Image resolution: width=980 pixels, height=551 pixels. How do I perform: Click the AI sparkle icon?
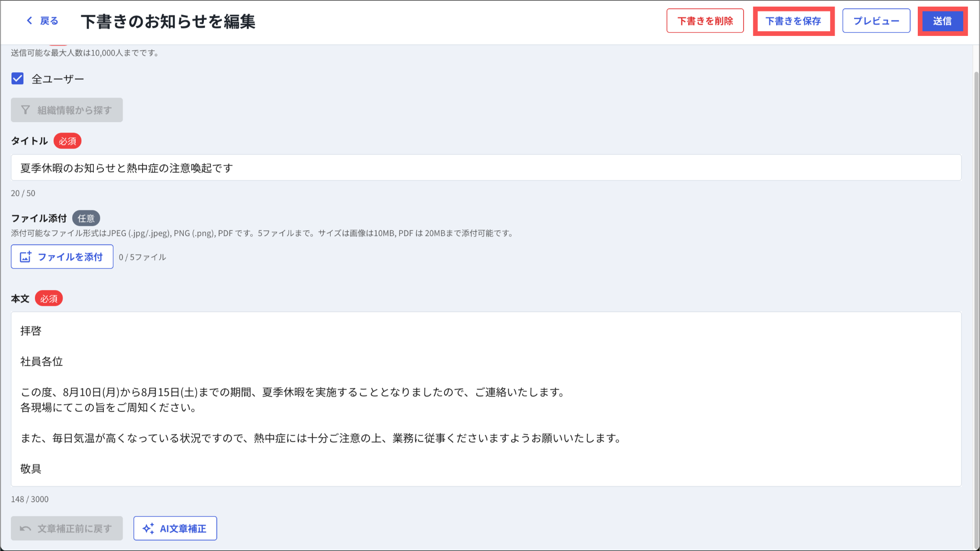pyautogui.click(x=148, y=529)
